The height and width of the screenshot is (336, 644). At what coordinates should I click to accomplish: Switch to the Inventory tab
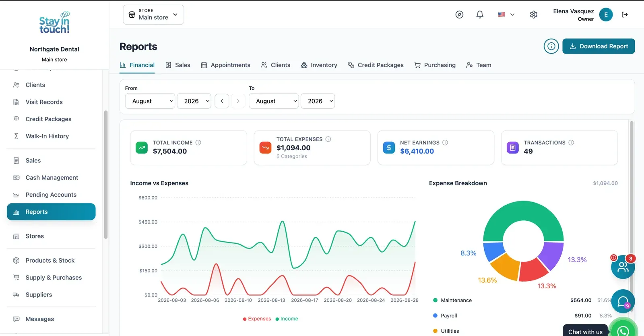pos(319,65)
